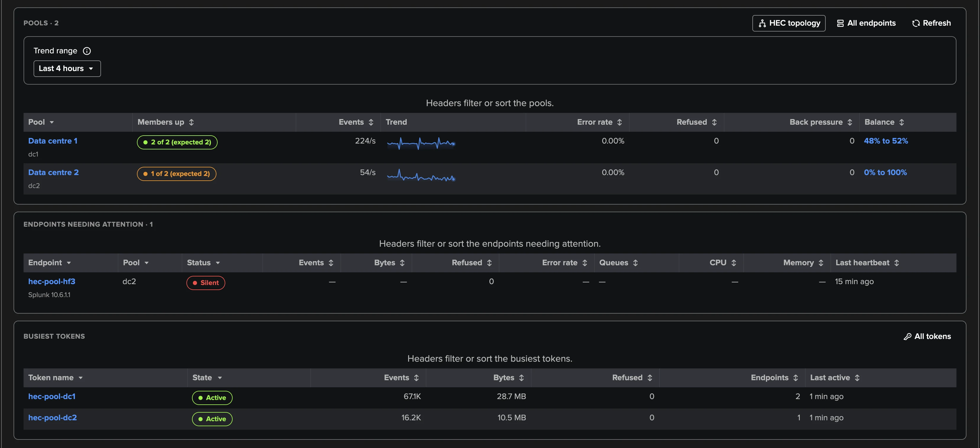Filter tokens via Token name arrow
980x448 pixels.
[x=81, y=378]
